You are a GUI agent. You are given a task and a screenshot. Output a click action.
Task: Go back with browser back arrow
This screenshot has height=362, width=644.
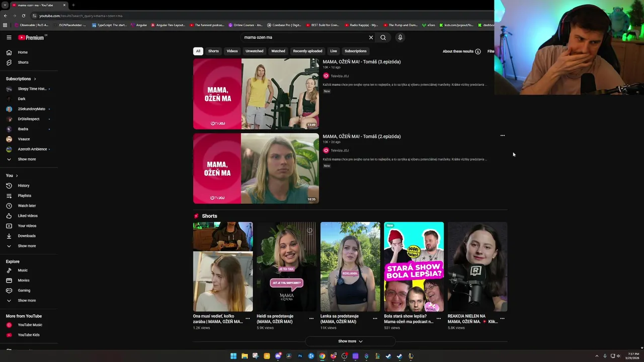coord(6,16)
